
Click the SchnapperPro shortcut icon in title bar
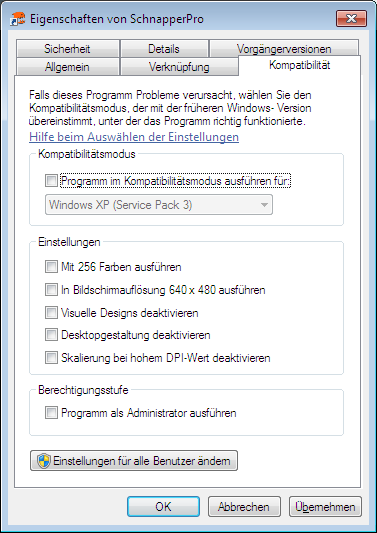pyautogui.click(x=18, y=19)
